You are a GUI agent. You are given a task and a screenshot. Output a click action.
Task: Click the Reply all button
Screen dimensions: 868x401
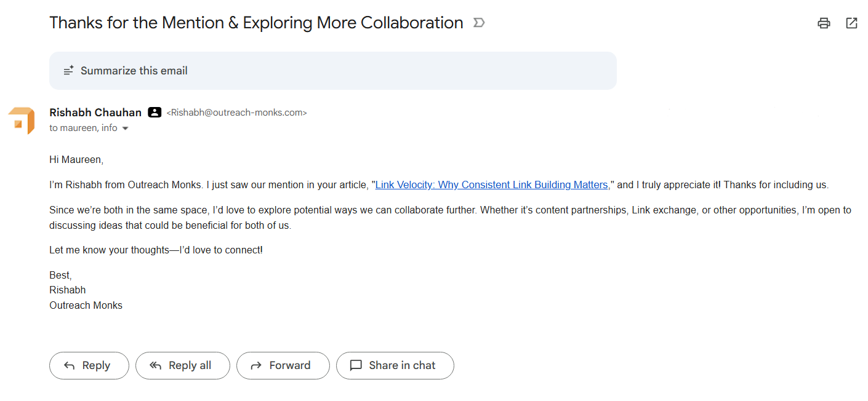pos(182,365)
